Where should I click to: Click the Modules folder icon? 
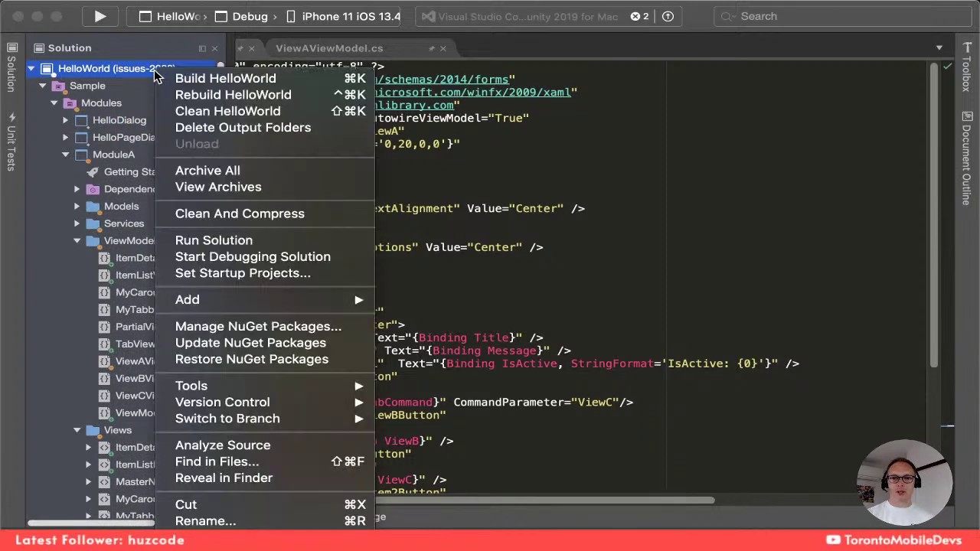point(70,103)
